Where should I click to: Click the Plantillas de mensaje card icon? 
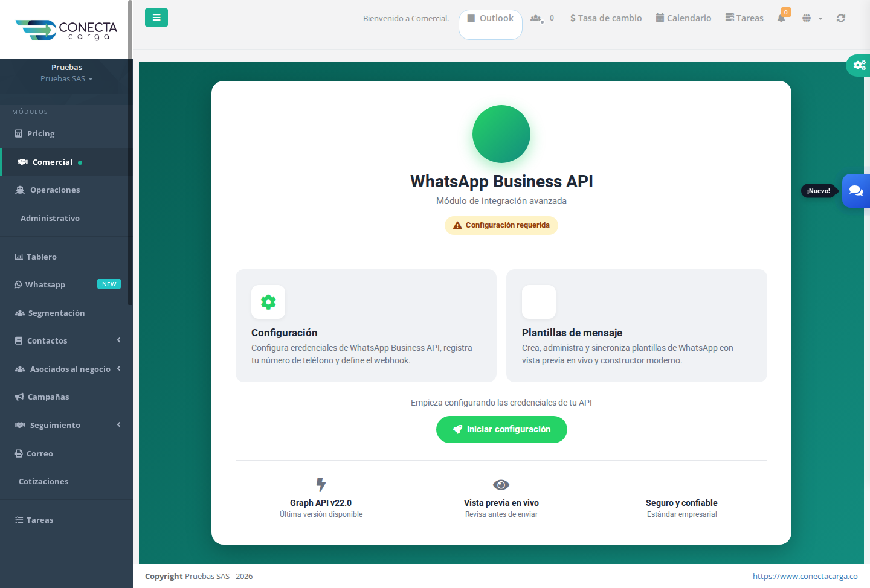tap(539, 302)
